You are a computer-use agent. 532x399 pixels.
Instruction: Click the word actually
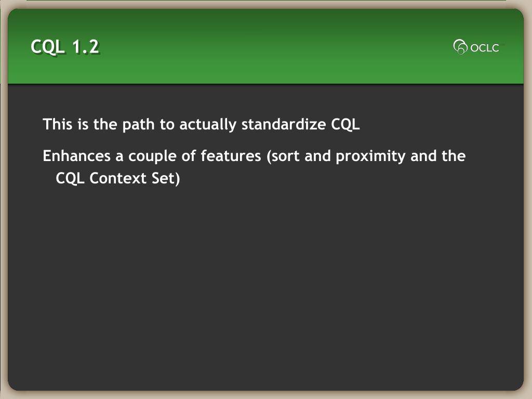pyautogui.click(x=208, y=125)
